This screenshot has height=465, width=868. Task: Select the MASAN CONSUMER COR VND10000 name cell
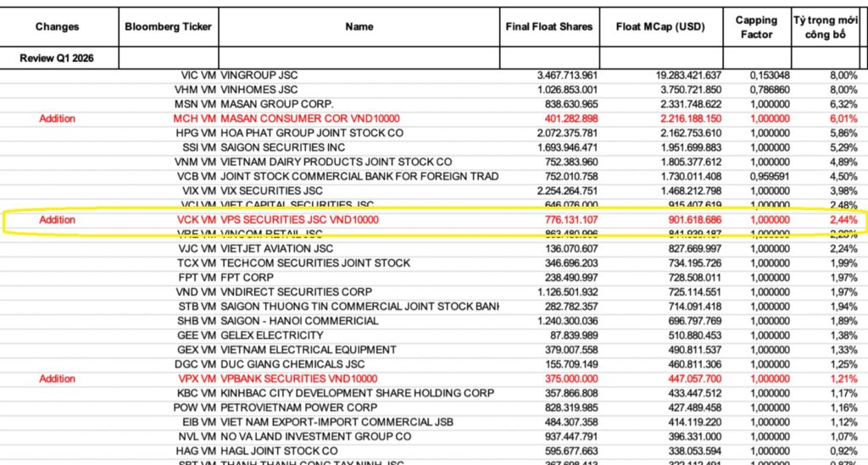[310, 119]
